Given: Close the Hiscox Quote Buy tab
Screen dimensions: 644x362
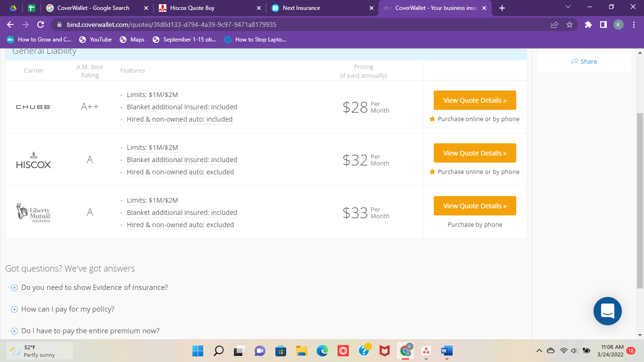Looking at the screenshot, I should pyautogui.click(x=258, y=8).
